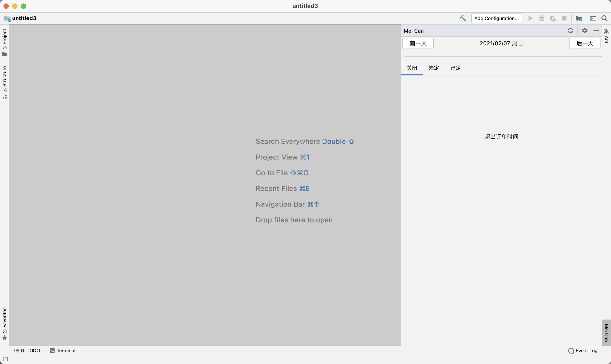Refresh the Mei Can panel
This screenshot has height=364, width=611.
[570, 31]
